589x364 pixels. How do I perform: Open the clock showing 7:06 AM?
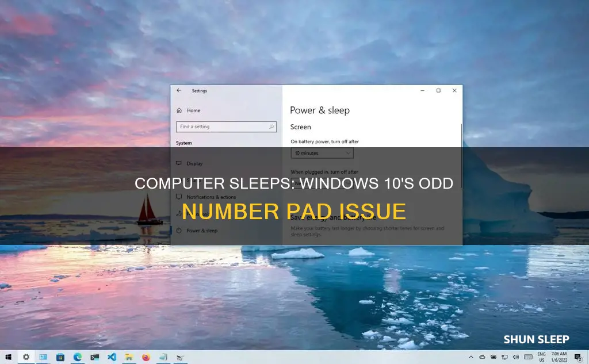coord(559,357)
